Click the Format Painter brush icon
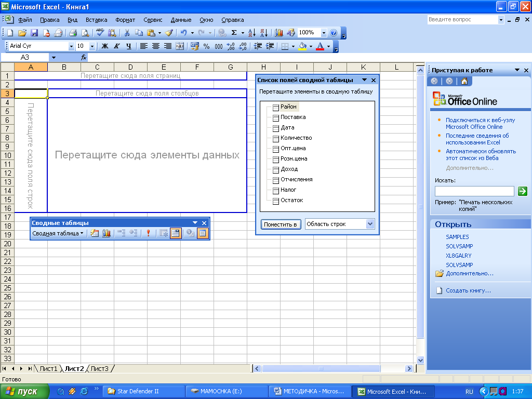The width and height of the screenshot is (532, 399). [x=169, y=33]
